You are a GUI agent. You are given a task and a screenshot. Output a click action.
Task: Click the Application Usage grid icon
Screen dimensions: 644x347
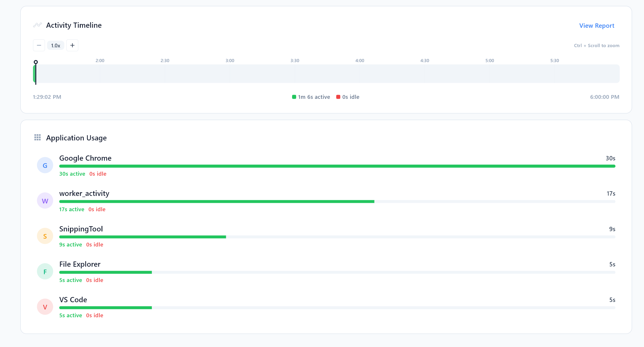coord(38,138)
